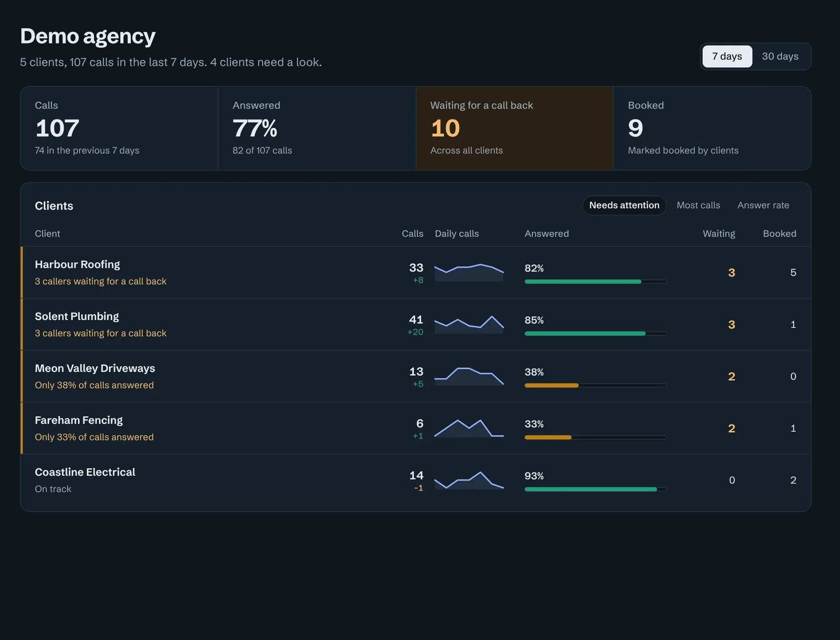Click Harbour Roofing's 82% answered bar
The image size is (840, 640).
pyautogui.click(x=595, y=282)
